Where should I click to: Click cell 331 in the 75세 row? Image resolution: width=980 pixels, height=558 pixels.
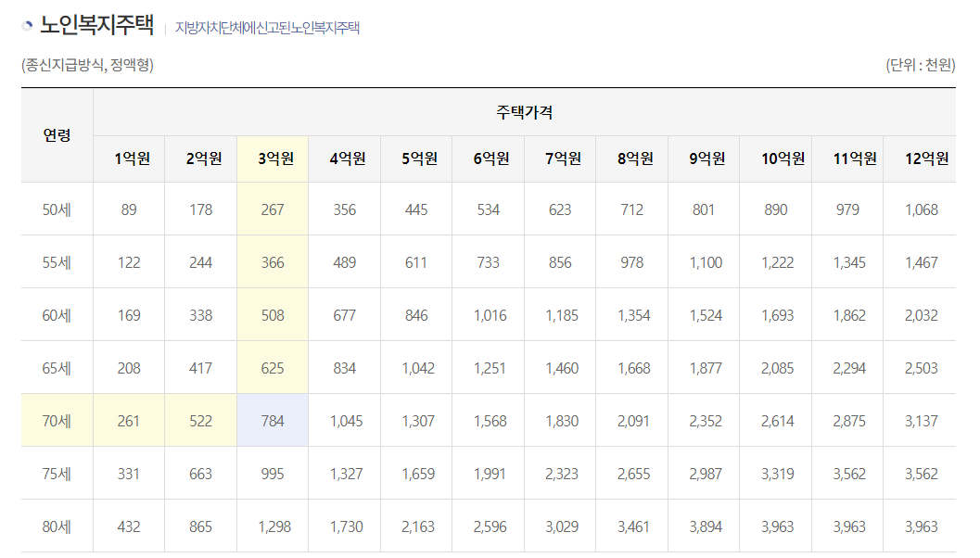click(129, 474)
